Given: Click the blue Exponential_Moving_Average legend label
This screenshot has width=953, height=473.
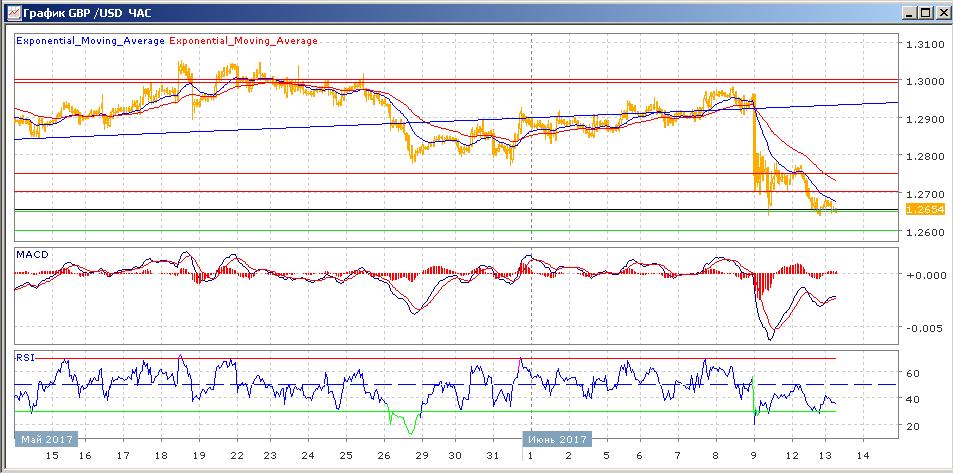Looking at the screenshot, I should pos(90,41).
